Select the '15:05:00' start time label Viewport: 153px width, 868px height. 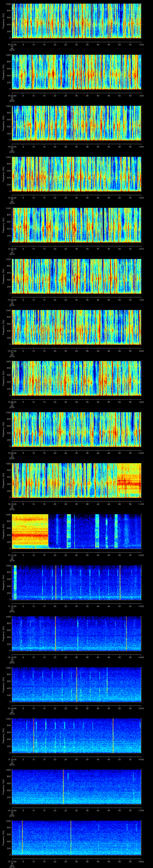tap(12, 249)
